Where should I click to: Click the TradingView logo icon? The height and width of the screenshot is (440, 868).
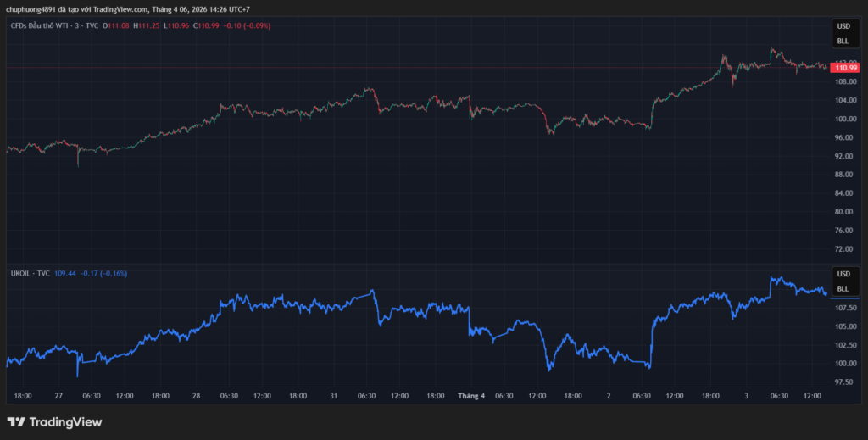(x=15, y=421)
